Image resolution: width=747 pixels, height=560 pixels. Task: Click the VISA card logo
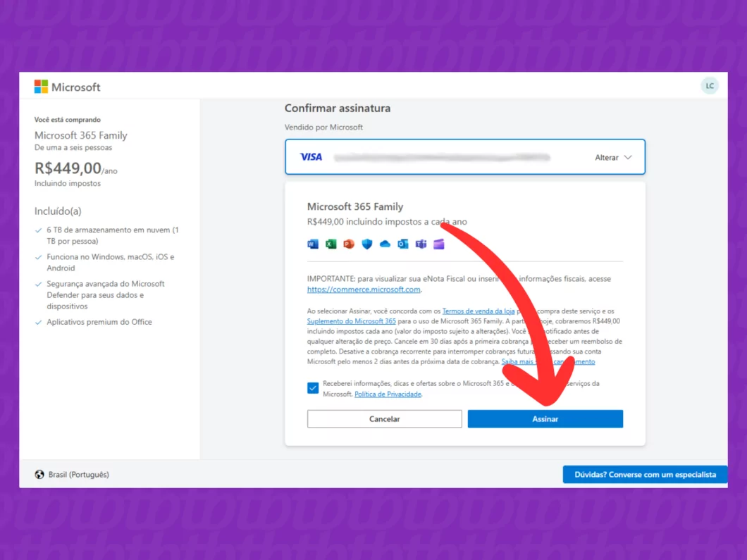point(311,156)
